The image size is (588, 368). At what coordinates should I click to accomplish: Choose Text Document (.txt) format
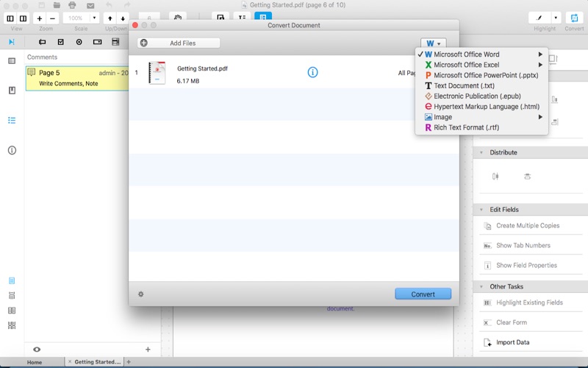tap(481, 86)
